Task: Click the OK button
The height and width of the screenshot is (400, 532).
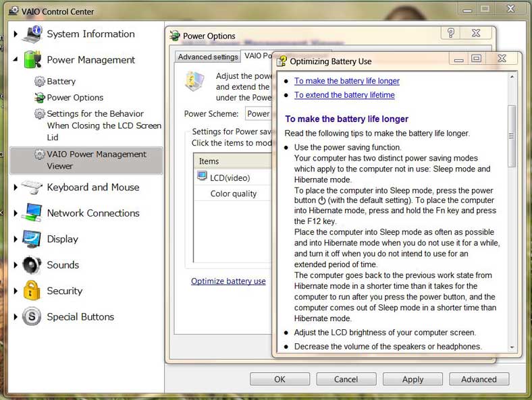Action: point(280,379)
